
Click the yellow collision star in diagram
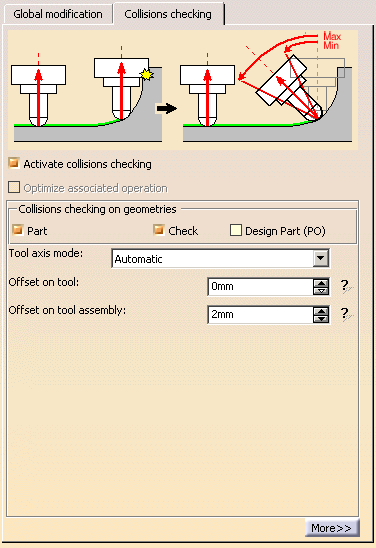(x=146, y=74)
